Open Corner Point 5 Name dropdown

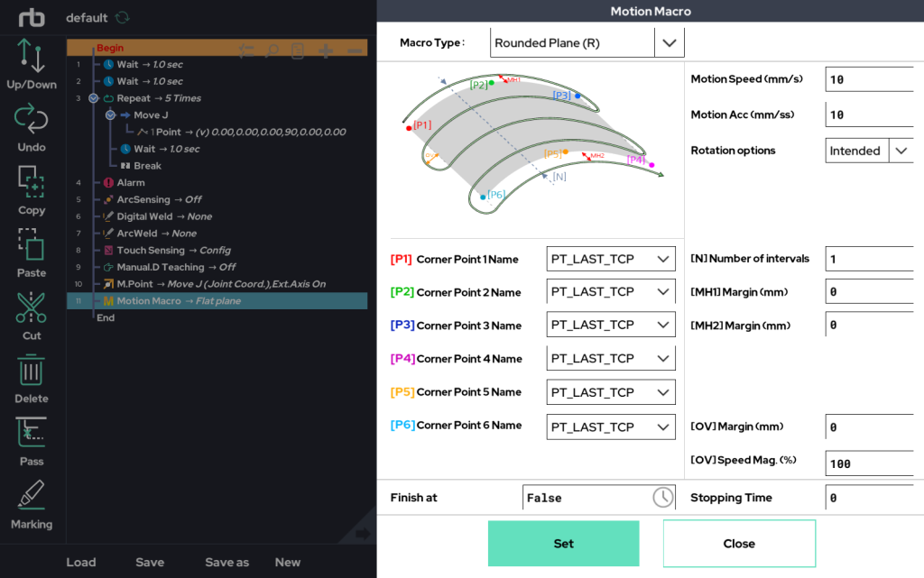coord(611,392)
